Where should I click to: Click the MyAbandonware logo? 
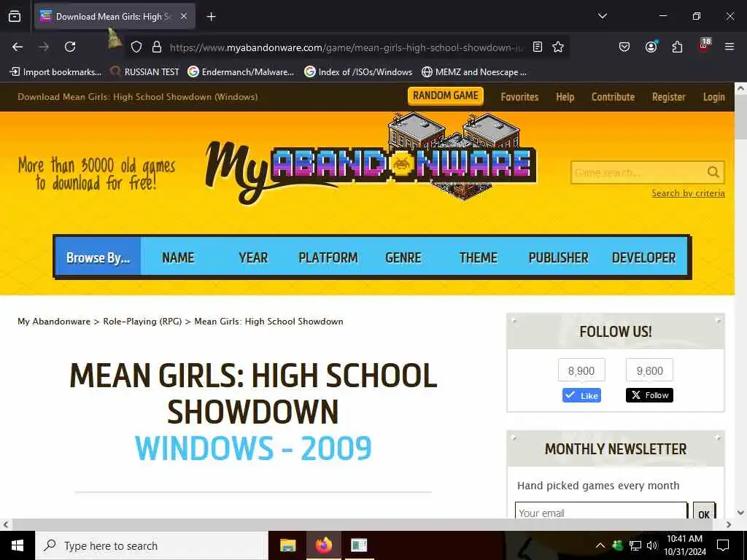click(371, 160)
